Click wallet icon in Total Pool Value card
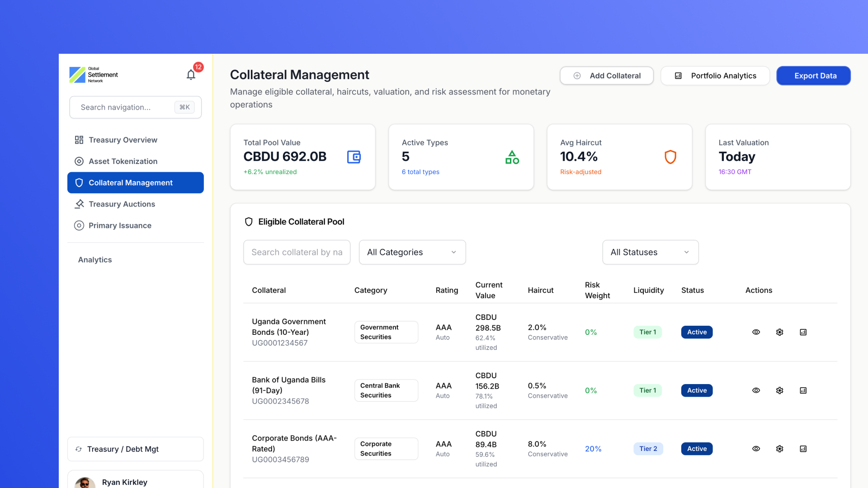The image size is (868, 488). (354, 157)
